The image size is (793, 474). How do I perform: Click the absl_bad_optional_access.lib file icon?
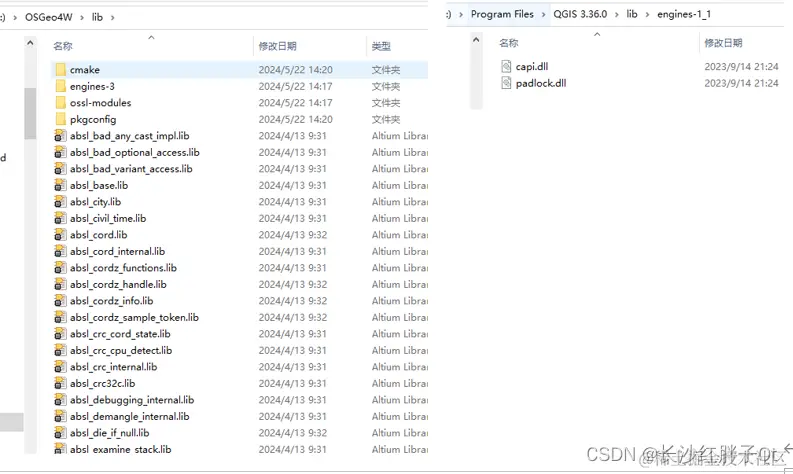tap(60, 152)
